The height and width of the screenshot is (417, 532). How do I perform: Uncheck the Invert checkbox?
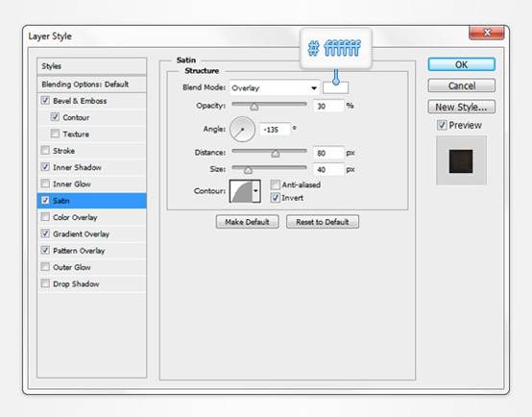pyautogui.click(x=276, y=198)
